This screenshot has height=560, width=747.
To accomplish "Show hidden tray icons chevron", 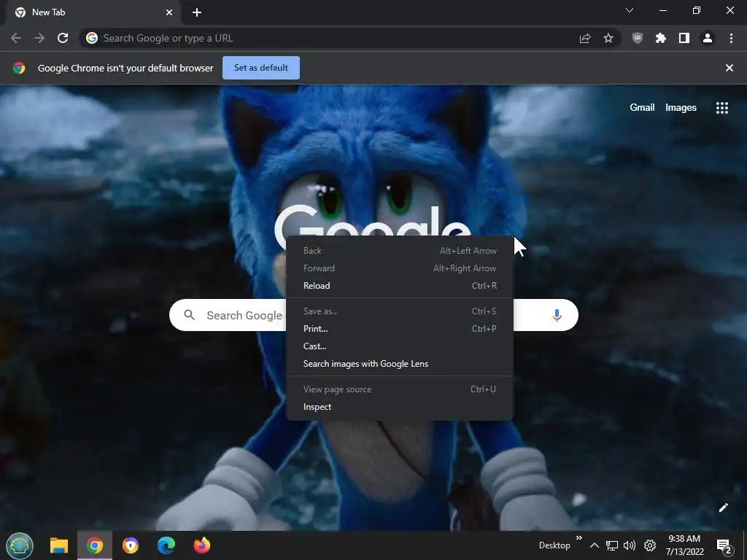I will click(x=594, y=545).
